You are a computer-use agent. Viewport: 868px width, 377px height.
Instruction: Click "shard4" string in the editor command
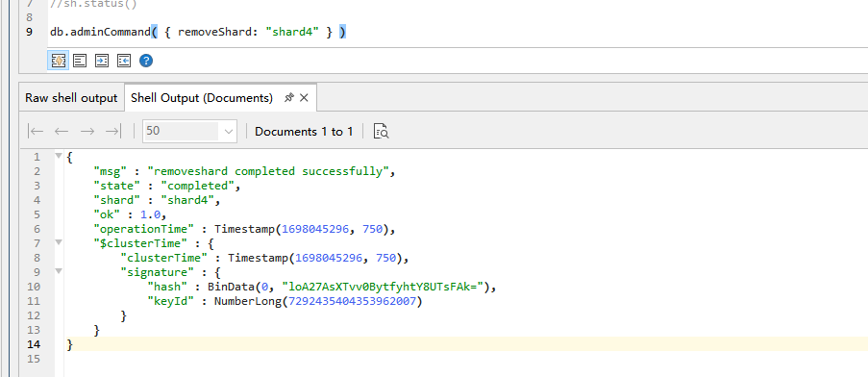tap(292, 32)
